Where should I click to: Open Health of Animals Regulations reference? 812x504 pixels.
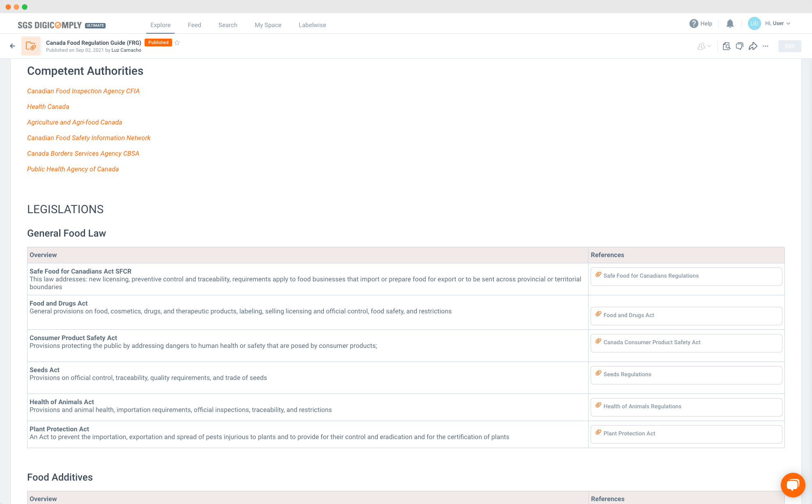point(686,407)
